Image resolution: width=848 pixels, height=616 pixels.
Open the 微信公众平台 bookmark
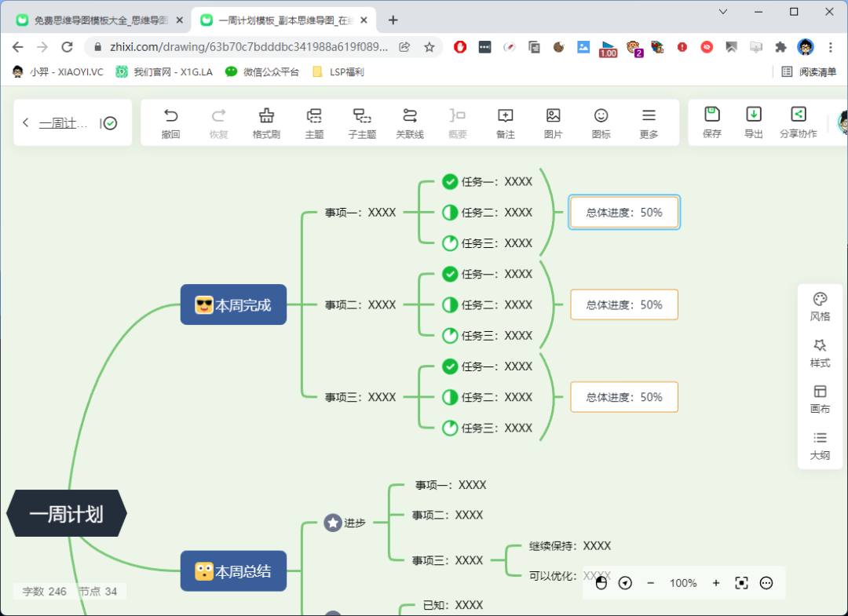(x=262, y=72)
